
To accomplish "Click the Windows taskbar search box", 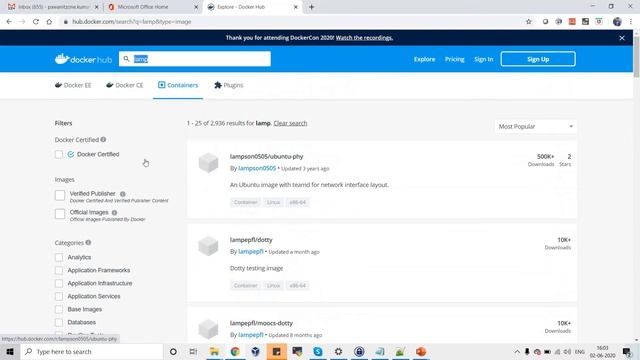I will 91,351.
